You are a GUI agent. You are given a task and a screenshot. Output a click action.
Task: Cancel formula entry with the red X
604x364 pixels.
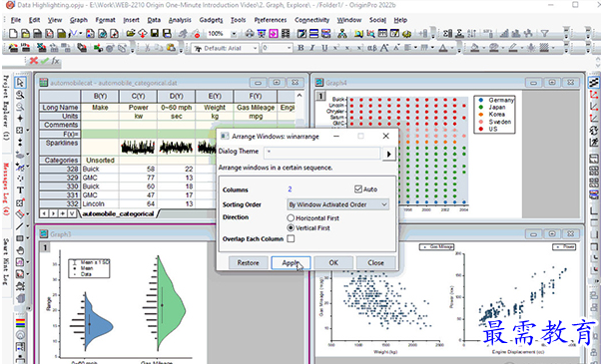pyautogui.click(x=34, y=61)
